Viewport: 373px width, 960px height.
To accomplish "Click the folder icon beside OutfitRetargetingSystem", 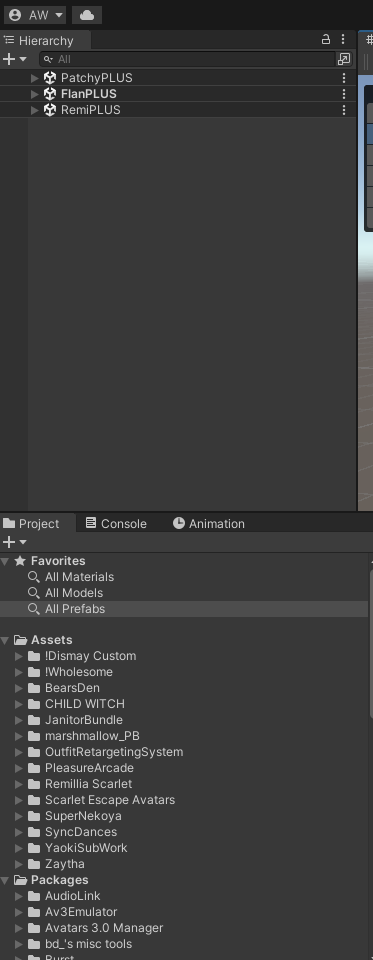I will point(34,752).
